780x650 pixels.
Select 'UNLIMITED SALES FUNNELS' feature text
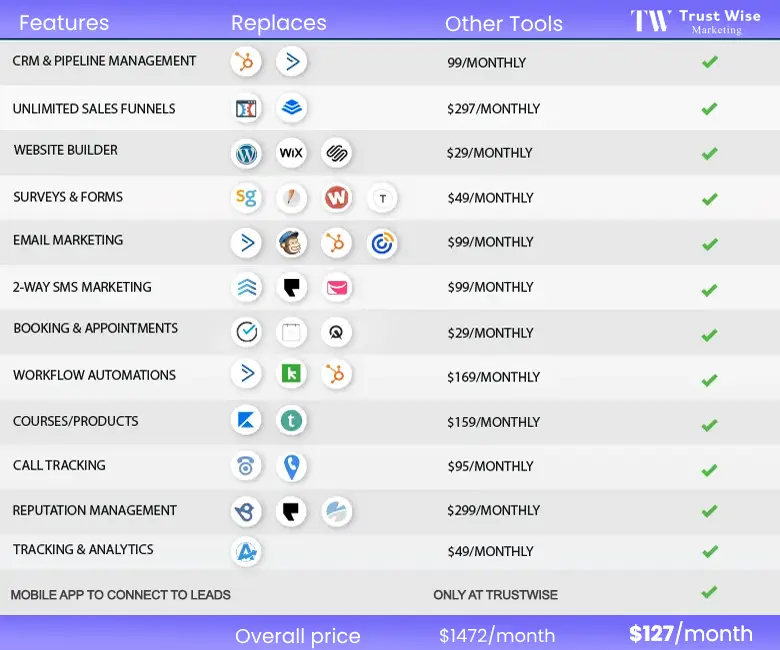coord(94,108)
